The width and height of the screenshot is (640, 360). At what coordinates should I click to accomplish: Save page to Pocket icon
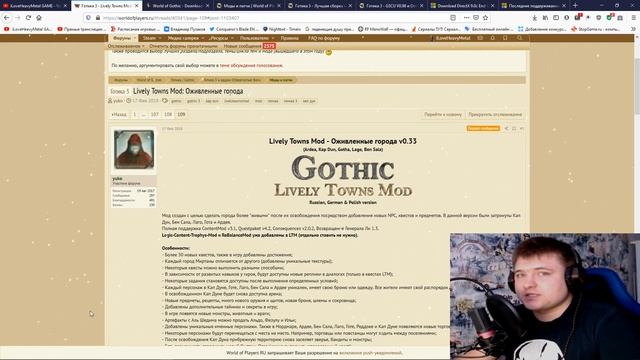coord(476,18)
